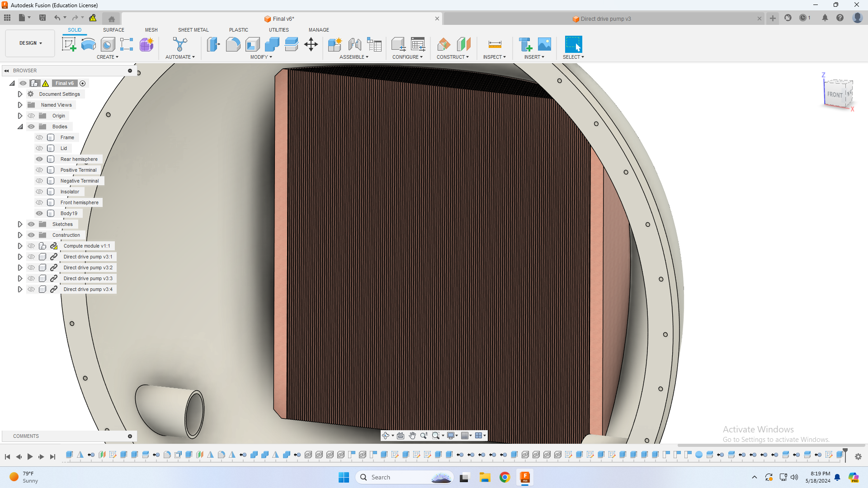Select the Shell tool icon
The height and width of the screenshot is (488, 868).
252,44
